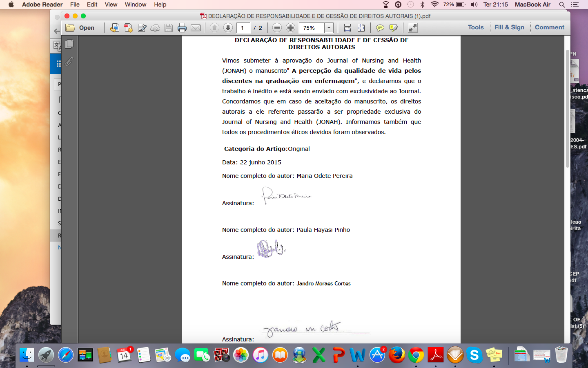Click the Open file button

coord(80,28)
